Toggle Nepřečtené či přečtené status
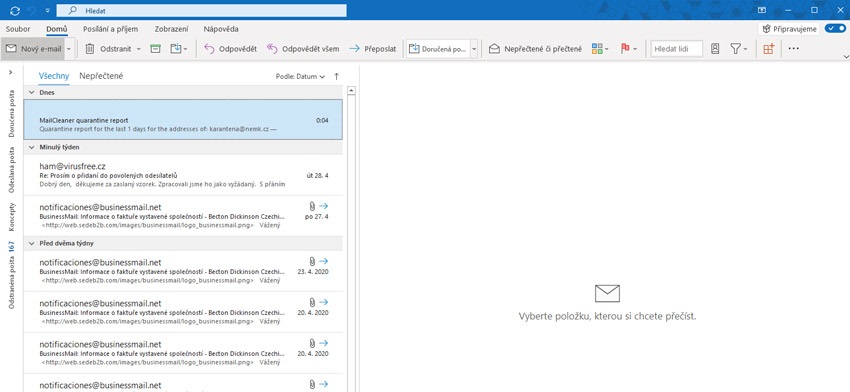The height and width of the screenshot is (392, 850). (x=535, y=49)
